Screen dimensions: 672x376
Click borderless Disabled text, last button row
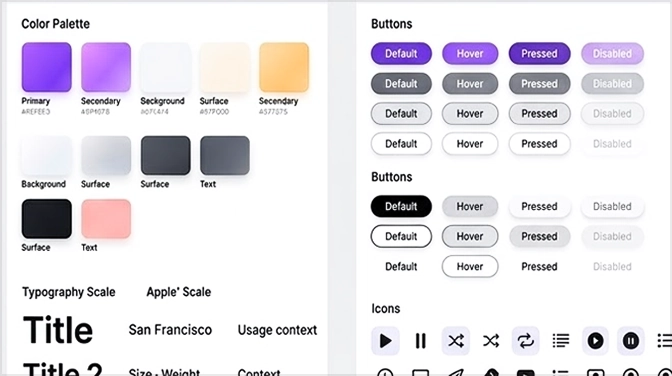tap(612, 267)
